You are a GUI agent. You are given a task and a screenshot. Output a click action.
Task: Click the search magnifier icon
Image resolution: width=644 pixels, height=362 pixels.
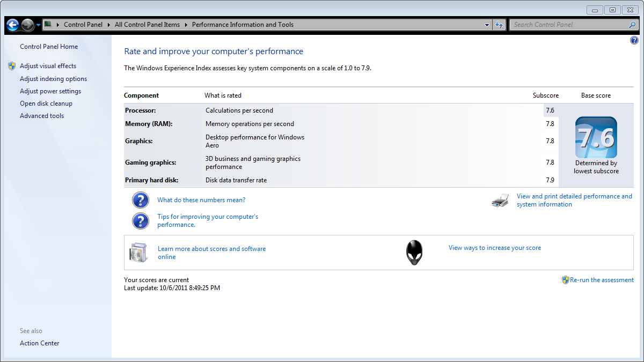coord(632,25)
